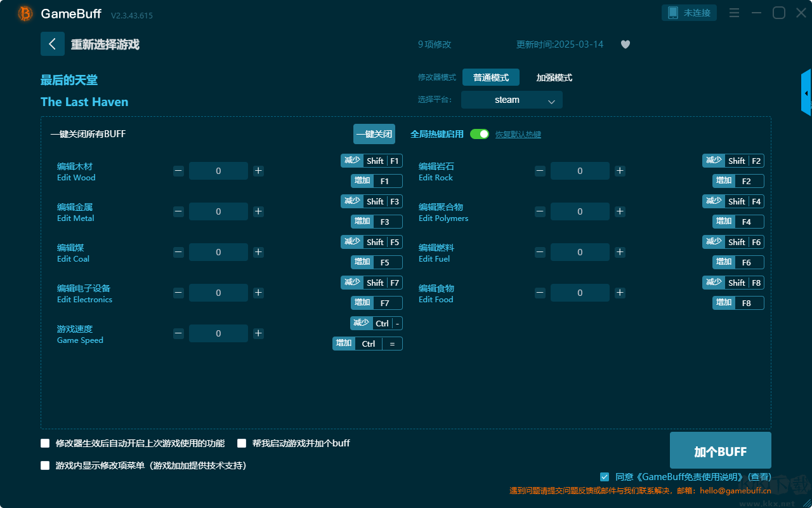Screen dimensions: 812x508
Task: Check 游戏内显示修改项菜单 option
Action: click(x=45, y=465)
